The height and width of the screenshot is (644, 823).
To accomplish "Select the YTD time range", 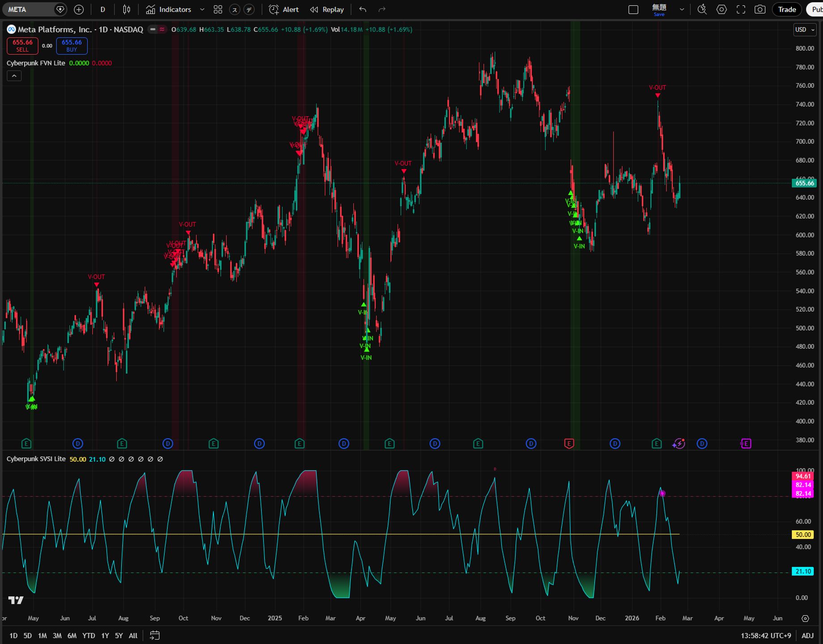I will tap(89, 636).
